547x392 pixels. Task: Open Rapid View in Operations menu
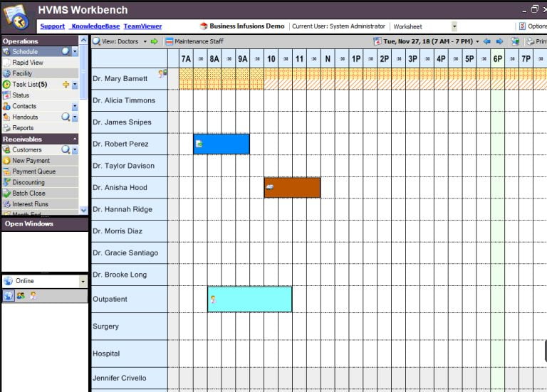point(27,63)
